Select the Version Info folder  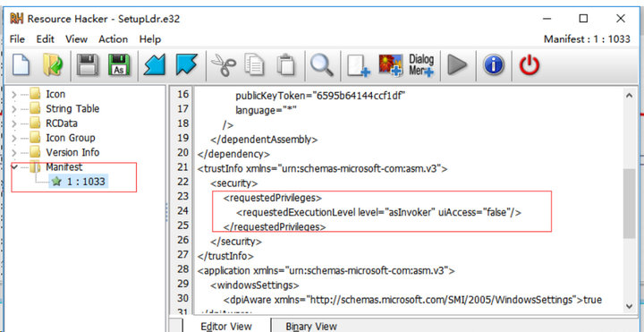click(72, 152)
